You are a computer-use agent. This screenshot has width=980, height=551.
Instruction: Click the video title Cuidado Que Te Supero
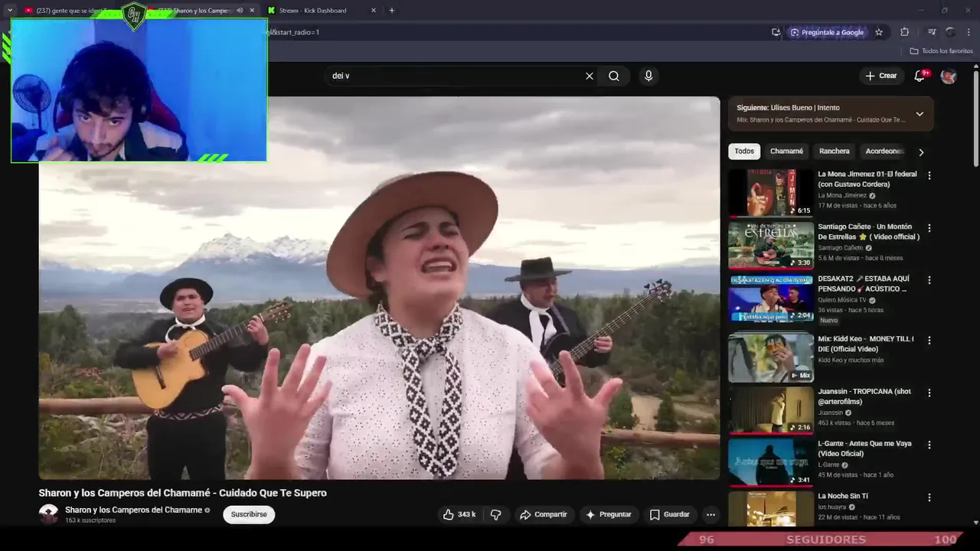pos(183,493)
